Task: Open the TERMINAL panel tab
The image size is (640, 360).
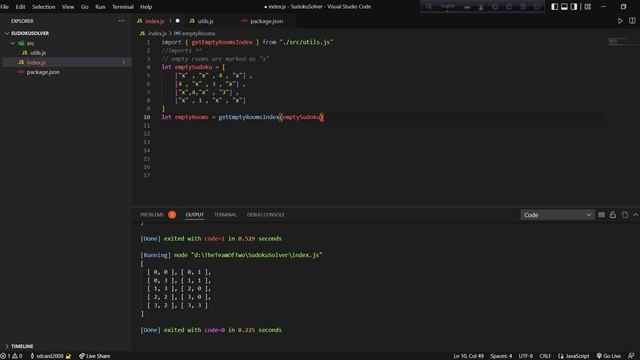Action: (225, 215)
